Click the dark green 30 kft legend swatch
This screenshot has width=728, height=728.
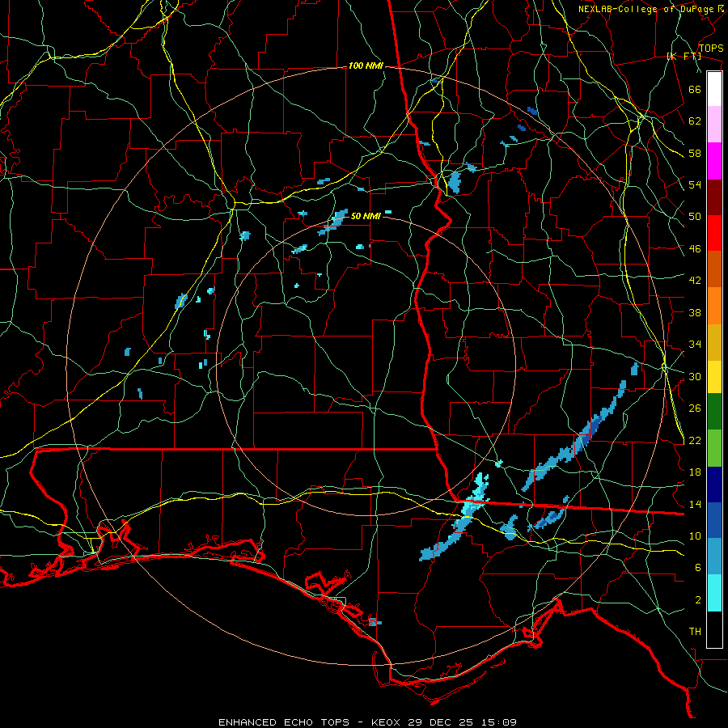tap(714, 412)
